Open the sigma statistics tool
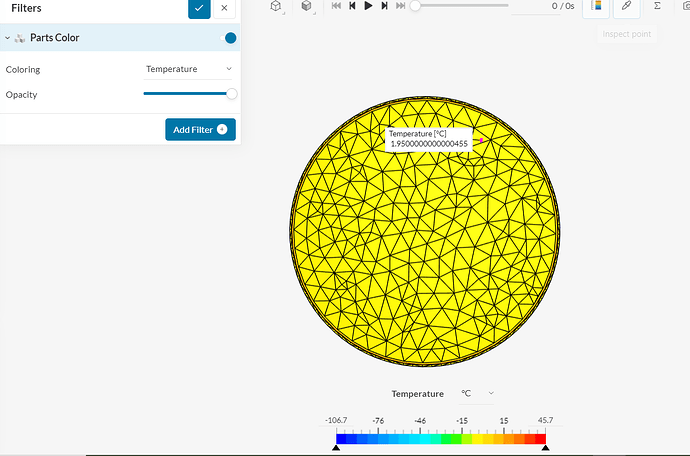 [x=657, y=6]
